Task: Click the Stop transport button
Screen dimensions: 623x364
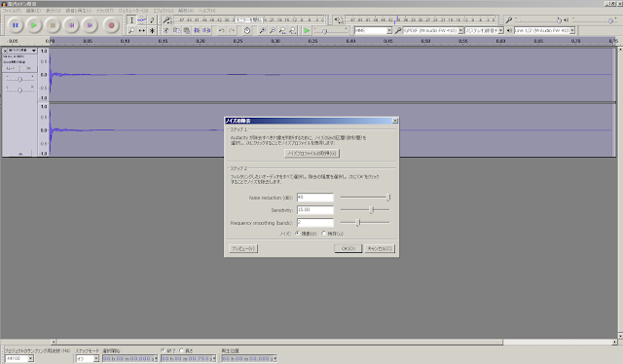Action: [53, 25]
